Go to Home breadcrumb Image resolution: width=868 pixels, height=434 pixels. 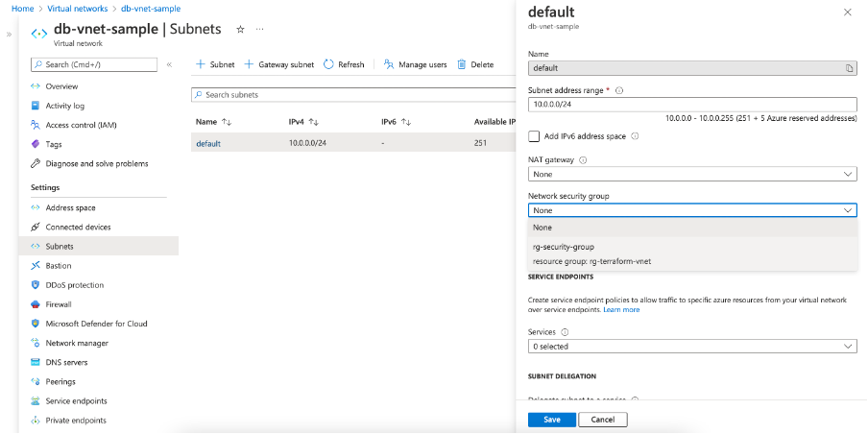point(23,9)
